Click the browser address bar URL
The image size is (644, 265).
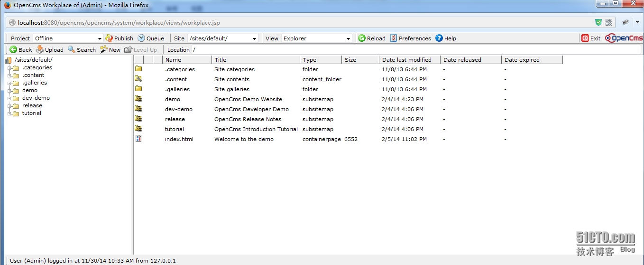pyautogui.click(x=119, y=22)
